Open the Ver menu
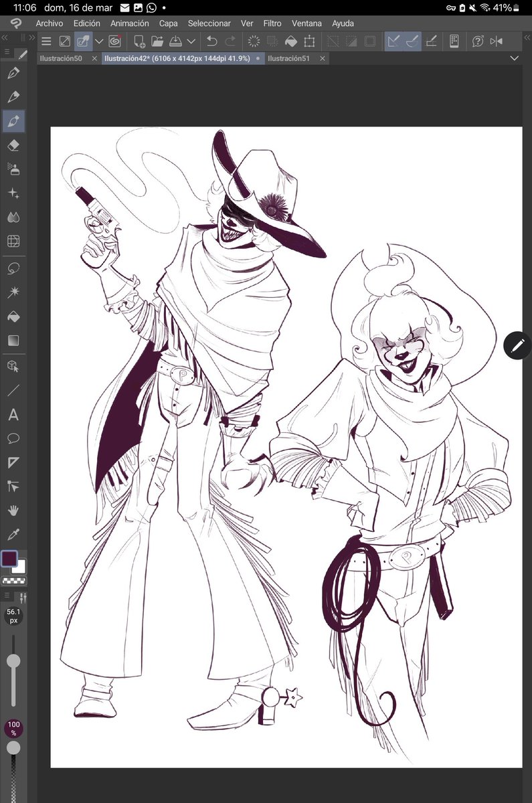 click(x=247, y=23)
